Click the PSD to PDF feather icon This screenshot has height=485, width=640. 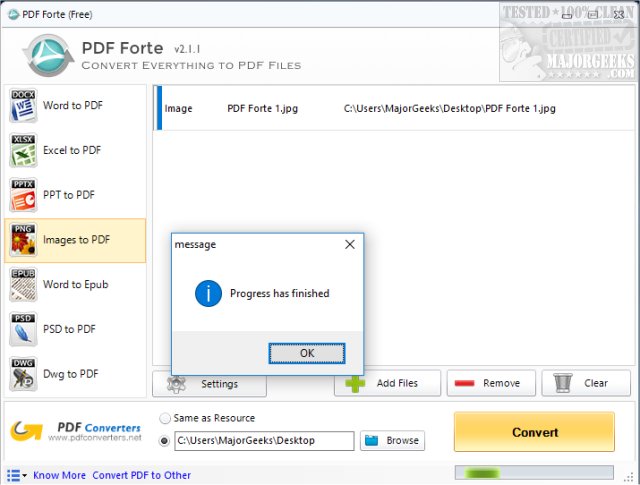coord(23,329)
